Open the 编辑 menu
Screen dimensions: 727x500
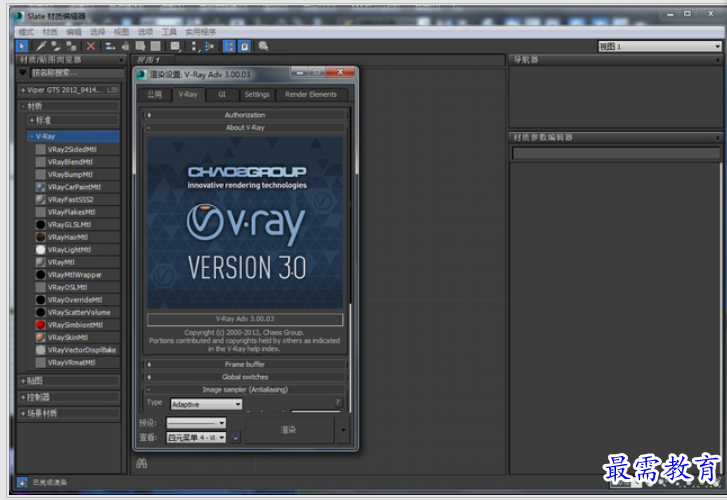pos(73,32)
